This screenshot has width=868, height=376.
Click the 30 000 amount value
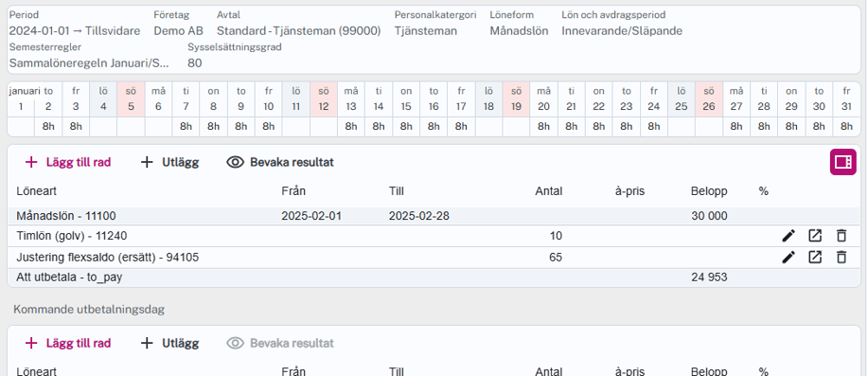(x=709, y=216)
